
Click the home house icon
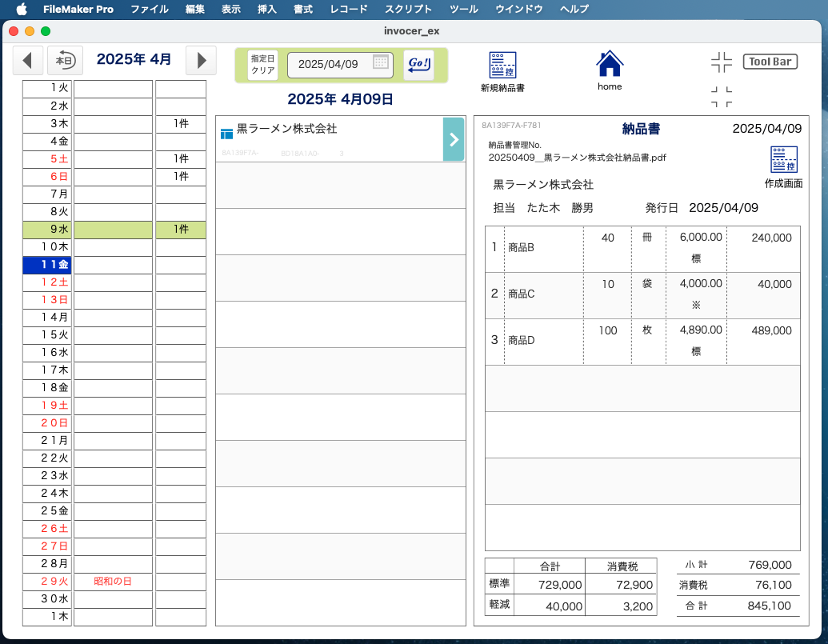(610, 64)
